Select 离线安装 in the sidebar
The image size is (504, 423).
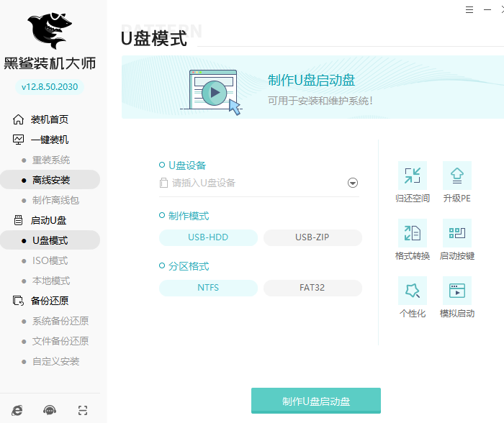(x=50, y=180)
